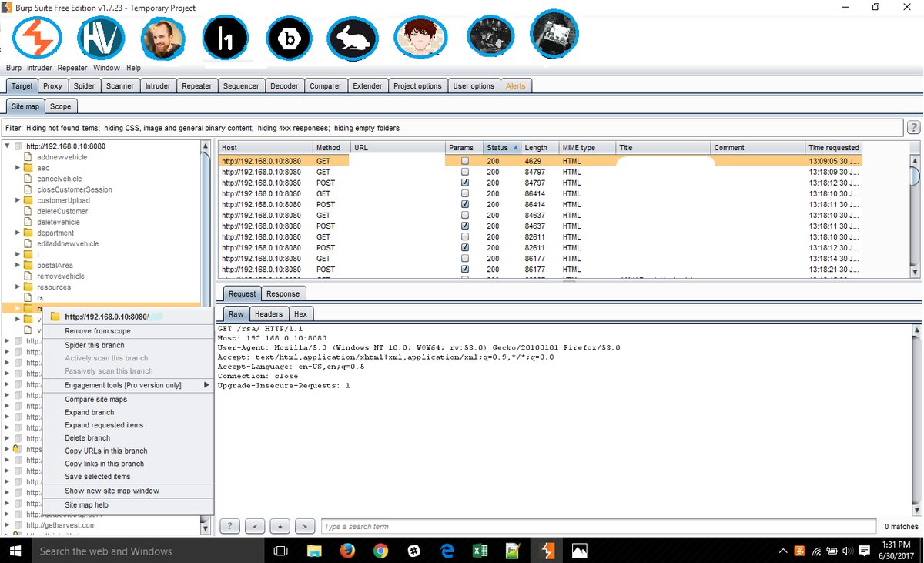Click the '+' search options button
924x563 pixels.
point(280,527)
